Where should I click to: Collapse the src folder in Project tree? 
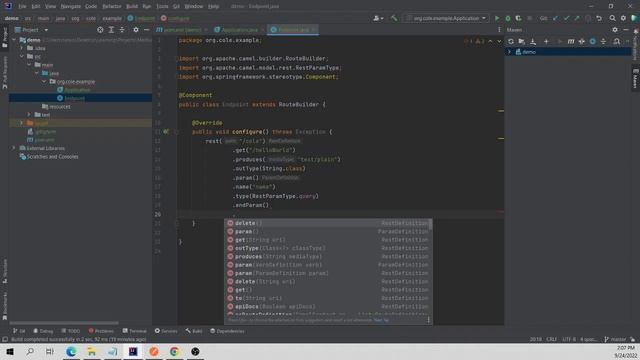(x=22, y=56)
